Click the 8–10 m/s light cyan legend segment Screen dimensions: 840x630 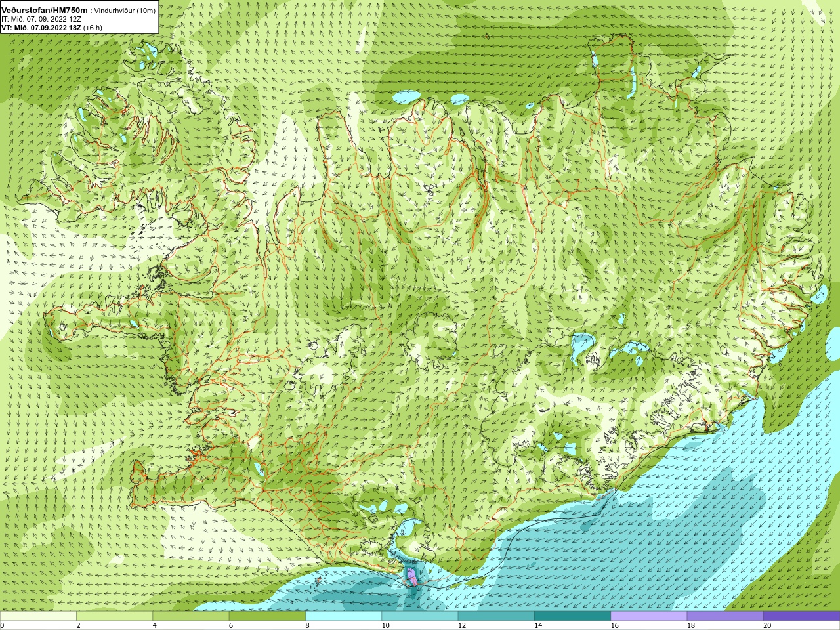coord(343,616)
